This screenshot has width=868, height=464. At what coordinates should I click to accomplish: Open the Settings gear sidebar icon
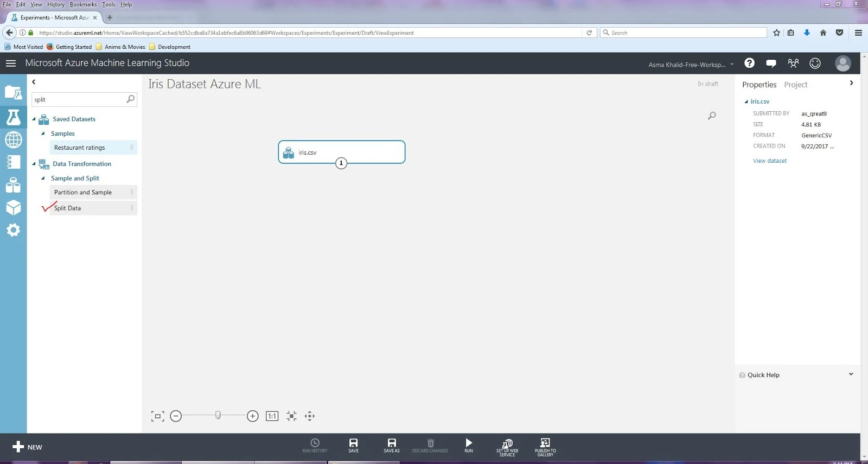pyautogui.click(x=13, y=230)
